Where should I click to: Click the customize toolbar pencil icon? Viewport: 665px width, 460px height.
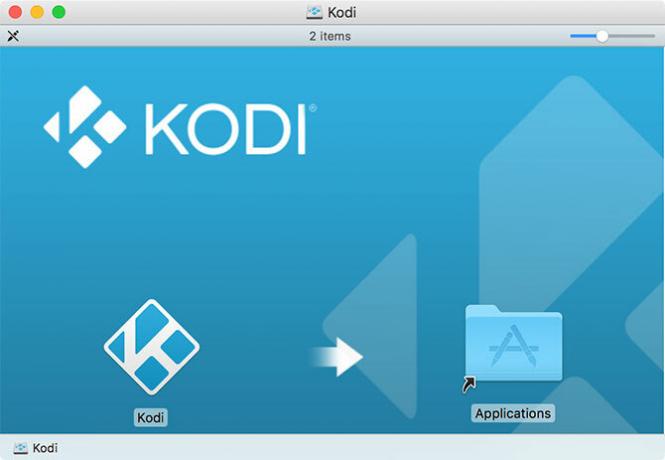pyautogui.click(x=13, y=36)
